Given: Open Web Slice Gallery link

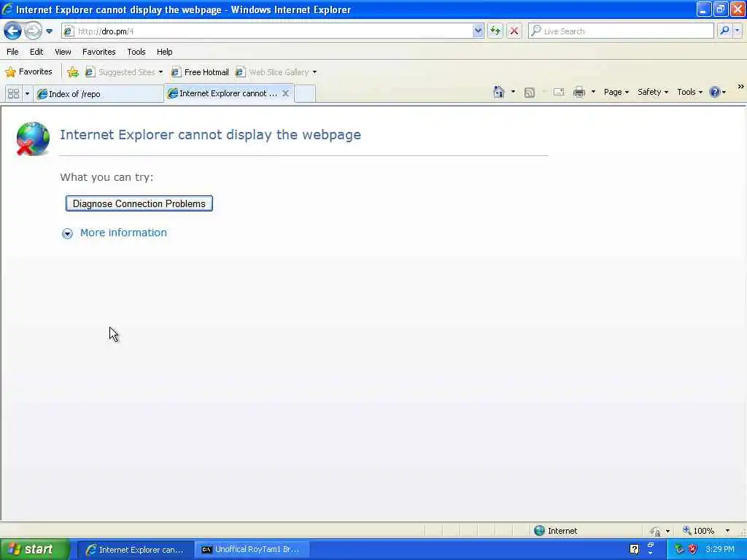Looking at the screenshot, I should click(x=272, y=72).
